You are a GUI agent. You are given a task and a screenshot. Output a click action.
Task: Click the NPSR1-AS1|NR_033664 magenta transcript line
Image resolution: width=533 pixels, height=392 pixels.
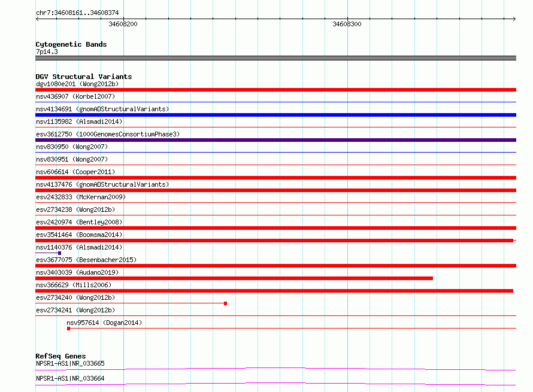coord(275,384)
